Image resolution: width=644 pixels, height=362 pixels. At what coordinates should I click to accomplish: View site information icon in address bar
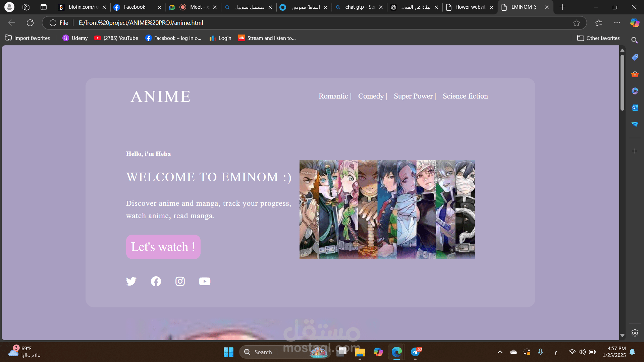53,23
